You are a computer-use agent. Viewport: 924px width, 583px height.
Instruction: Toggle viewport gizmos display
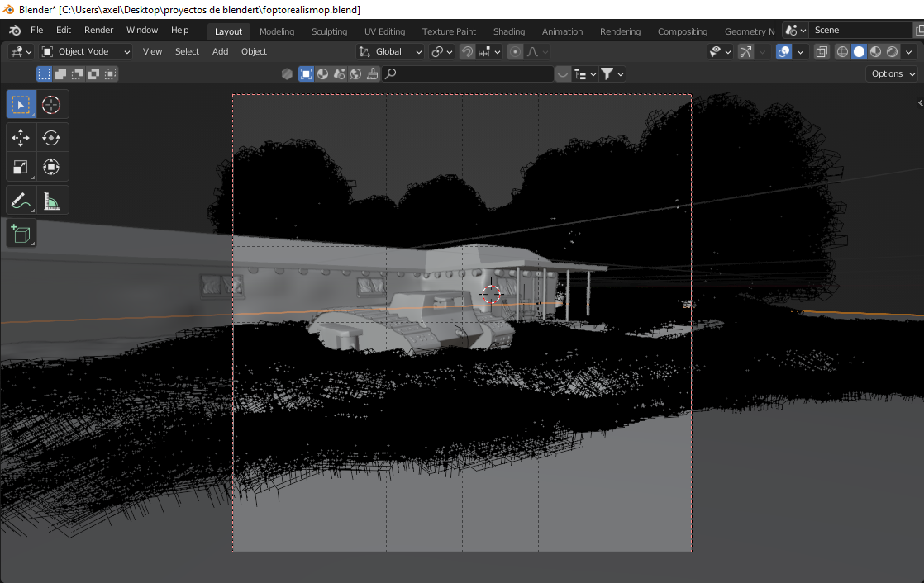(745, 52)
